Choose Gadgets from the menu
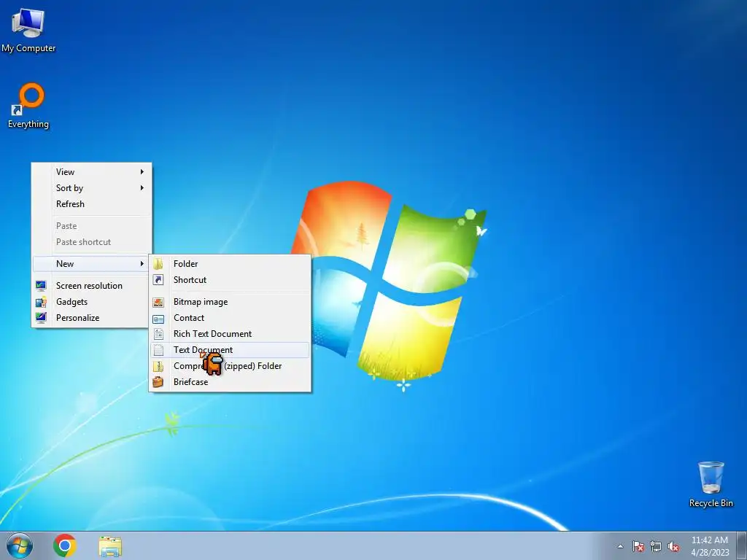 [91, 302]
